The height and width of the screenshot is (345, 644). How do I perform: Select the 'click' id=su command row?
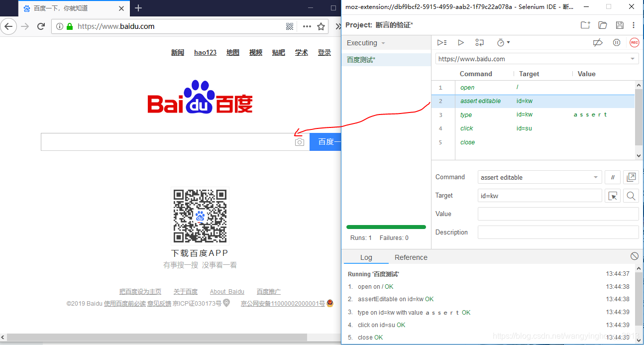click(533, 128)
